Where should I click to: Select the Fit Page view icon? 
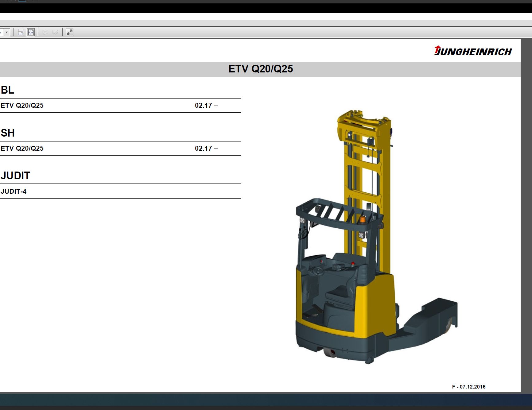(31, 32)
